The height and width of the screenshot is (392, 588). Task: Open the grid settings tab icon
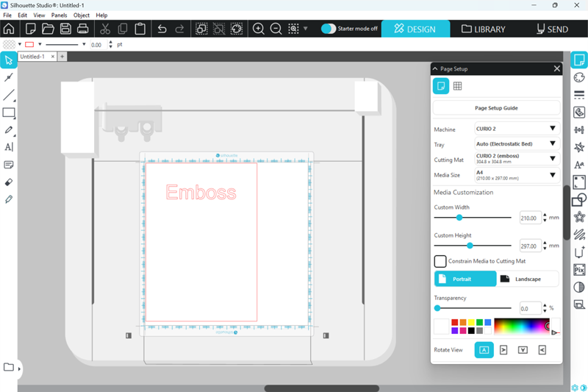[x=457, y=86]
